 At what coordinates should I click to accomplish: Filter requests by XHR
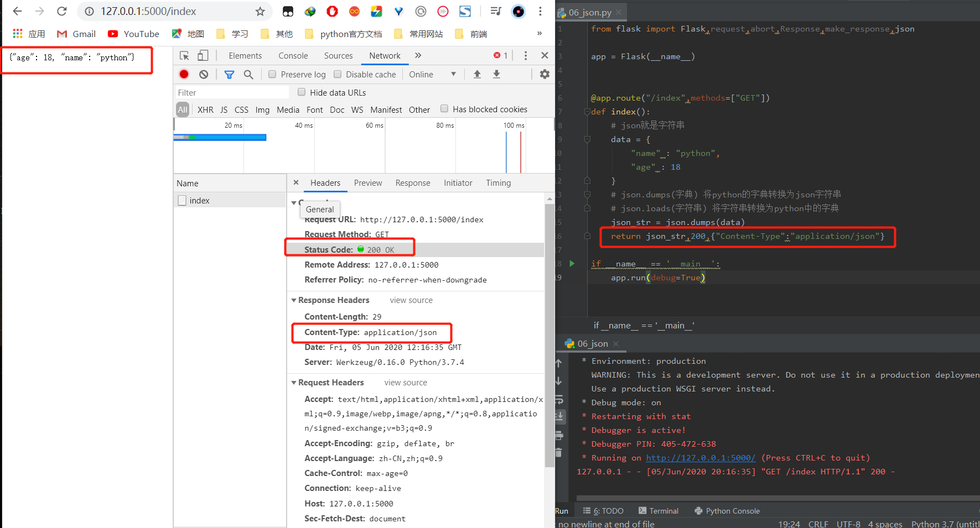[205, 109]
